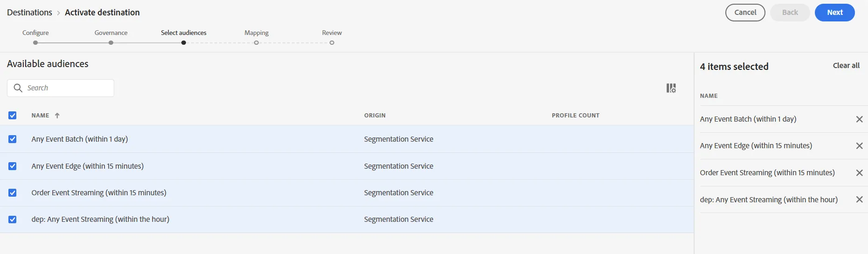Remove Order Event Streaming from the selected list
Screen dimensions: 868x254
coord(859,173)
